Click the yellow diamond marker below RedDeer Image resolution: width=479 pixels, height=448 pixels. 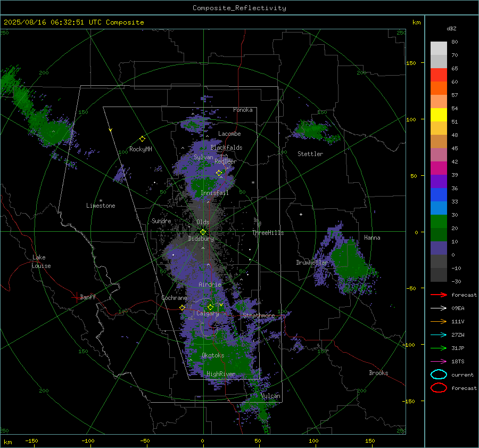pos(219,173)
